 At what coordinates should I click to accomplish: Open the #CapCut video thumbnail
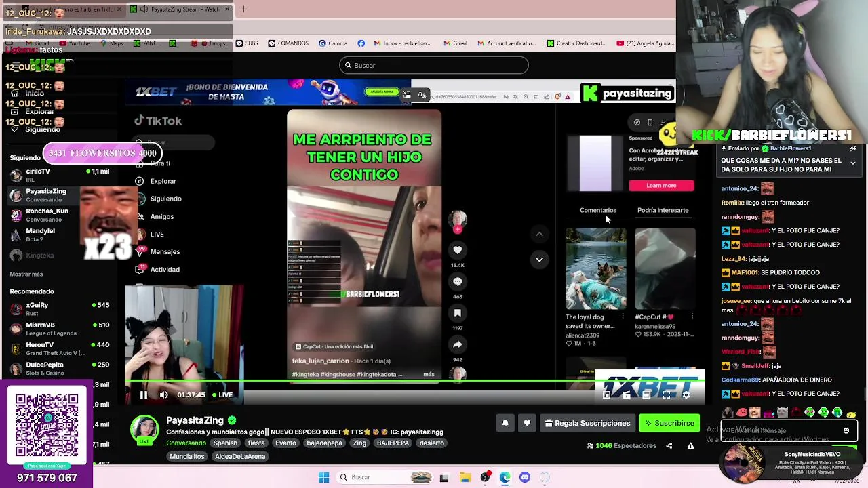pyautogui.click(x=665, y=268)
